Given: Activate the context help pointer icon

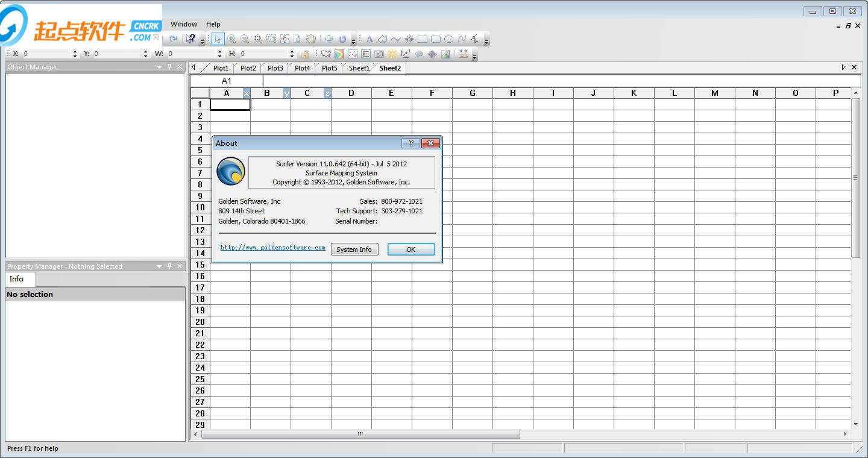Looking at the screenshot, I should [x=190, y=39].
